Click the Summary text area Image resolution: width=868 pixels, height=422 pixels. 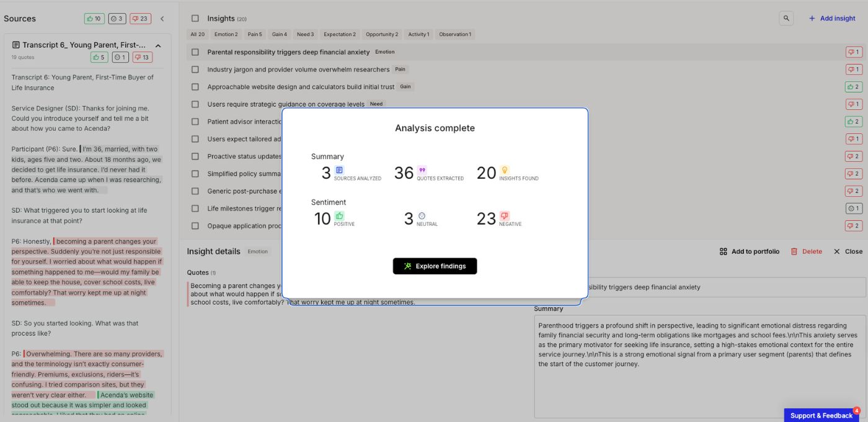click(x=700, y=366)
